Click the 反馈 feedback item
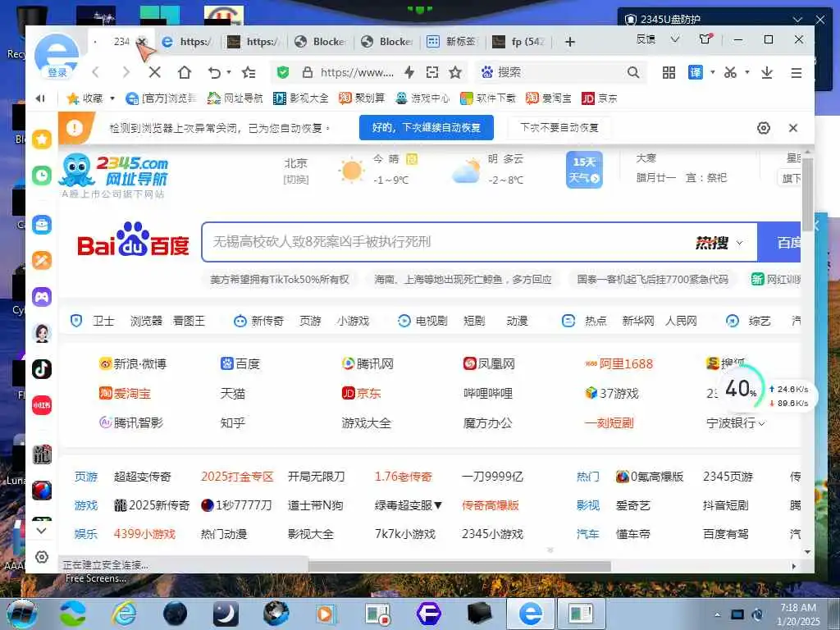Viewport: 840px width, 630px height. 646,39
